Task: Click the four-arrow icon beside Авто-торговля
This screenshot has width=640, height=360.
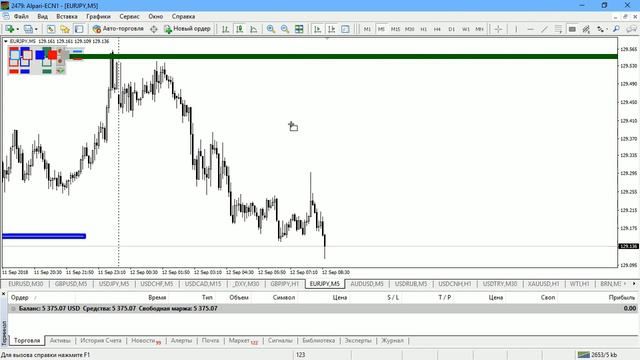Action: (153, 29)
